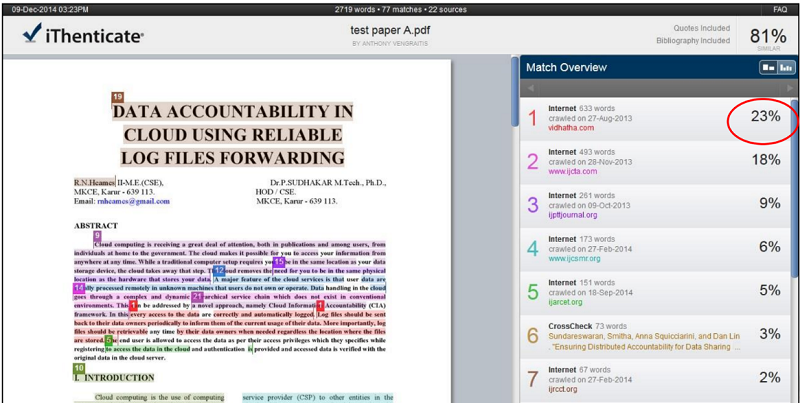Click the 81% overall similarity score

pyautogui.click(x=768, y=36)
